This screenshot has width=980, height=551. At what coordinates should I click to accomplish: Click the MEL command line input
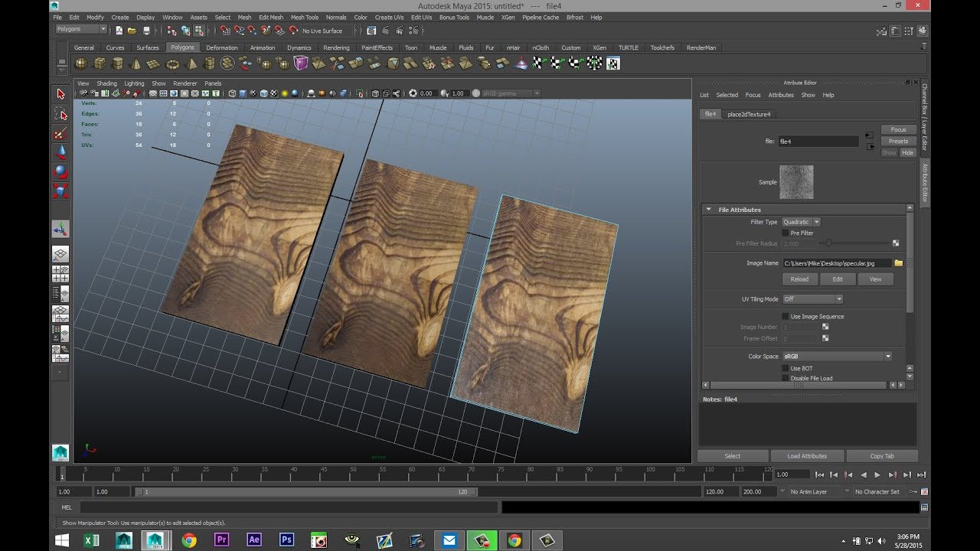pyautogui.click(x=289, y=507)
